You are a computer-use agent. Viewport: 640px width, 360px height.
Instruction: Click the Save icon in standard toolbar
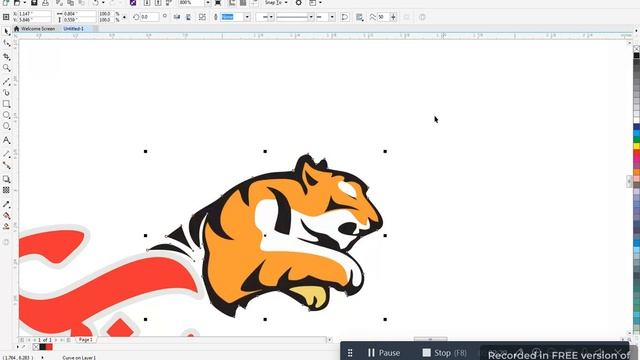point(34,3)
